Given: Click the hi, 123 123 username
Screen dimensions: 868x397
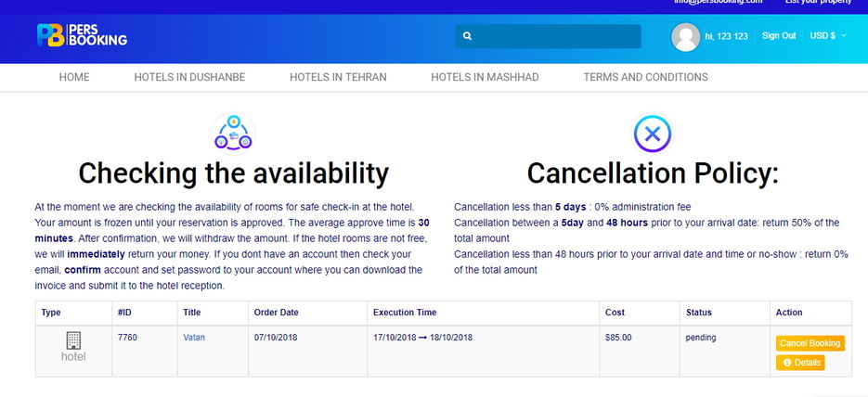Looking at the screenshot, I should pos(726,36).
